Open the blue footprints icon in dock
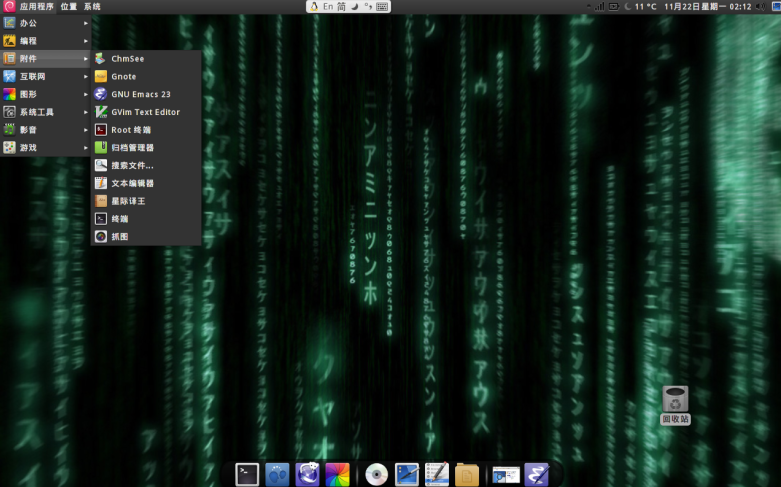The width and height of the screenshot is (781, 487). (277, 474)
